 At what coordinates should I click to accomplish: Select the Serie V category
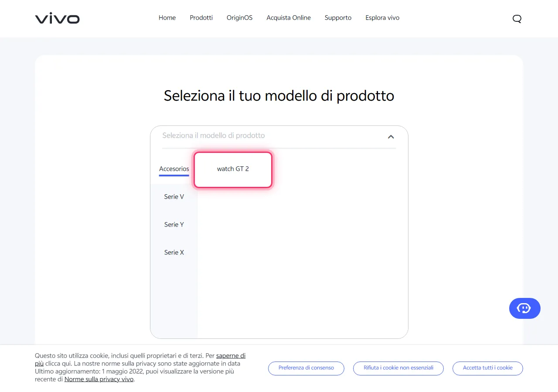pyautogui.click(x=174, y=197)
